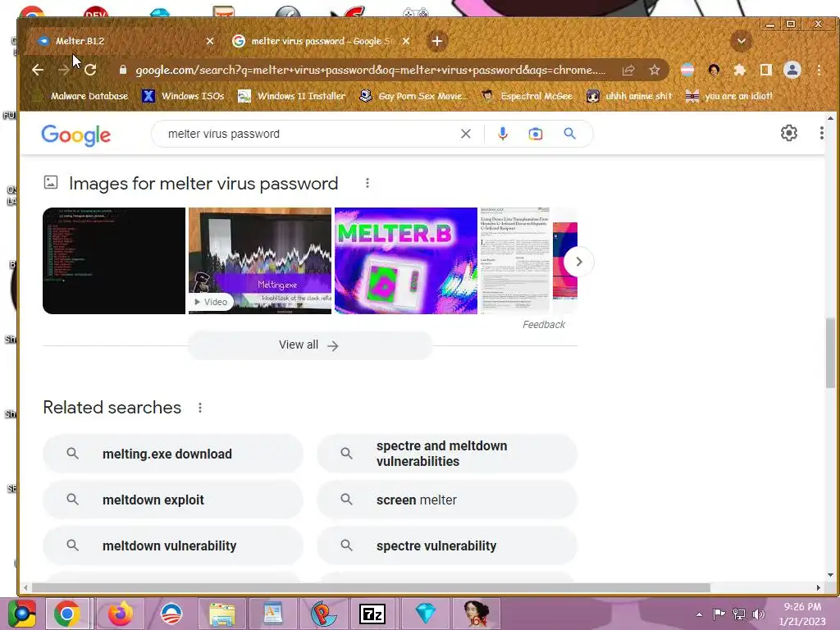Click the Action Center flag tray icon

click(719, 614)
